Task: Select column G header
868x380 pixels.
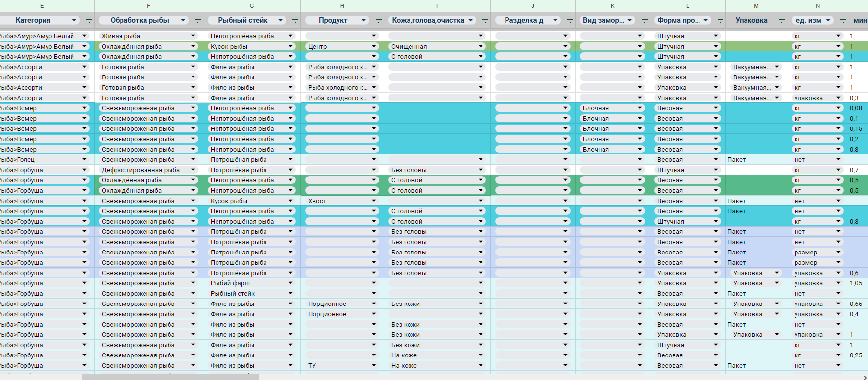Action: click(252, 6)
